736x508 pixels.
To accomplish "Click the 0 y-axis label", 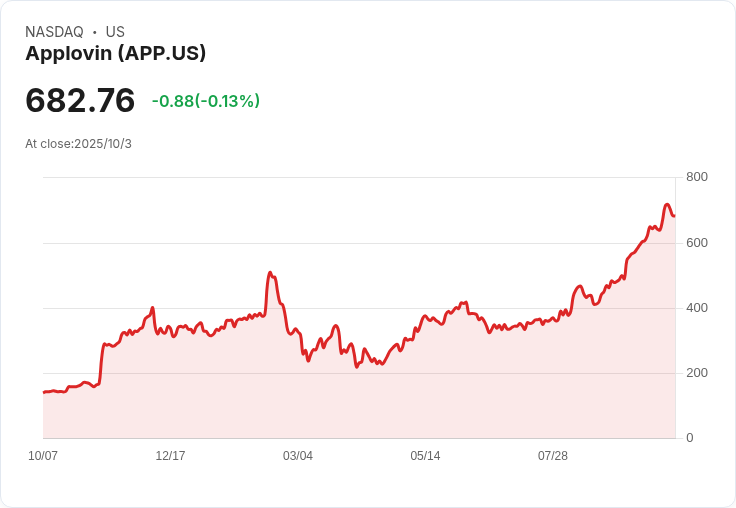I will (x=689, y=438).
